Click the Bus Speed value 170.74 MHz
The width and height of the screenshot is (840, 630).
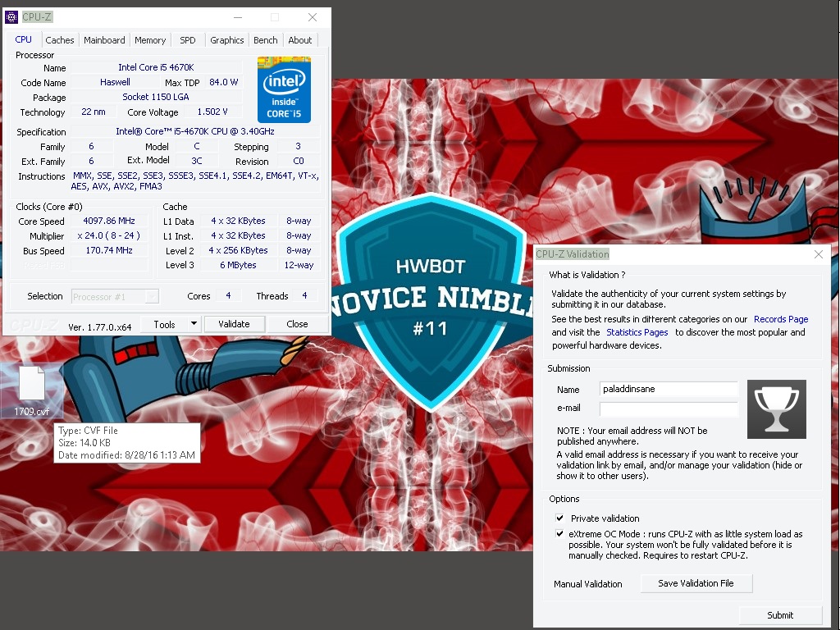(109, 250)
